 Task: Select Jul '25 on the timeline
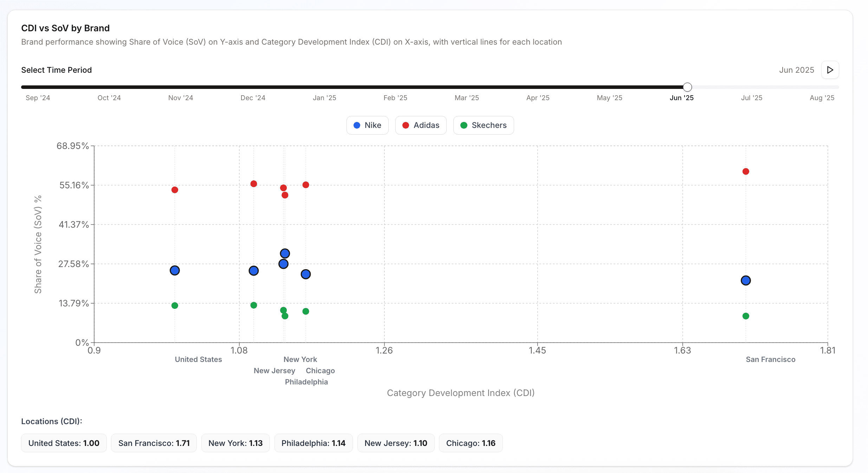(752, 98)
